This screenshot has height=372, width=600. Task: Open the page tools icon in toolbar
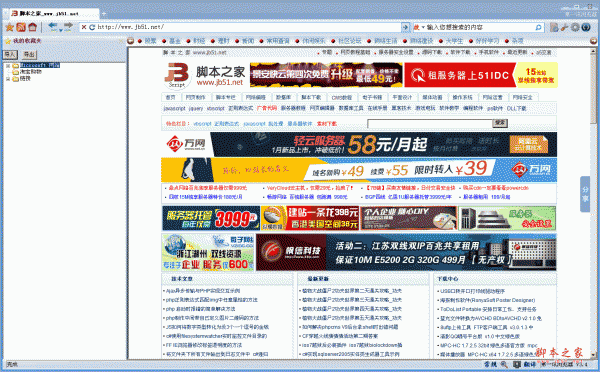point(554,27)
